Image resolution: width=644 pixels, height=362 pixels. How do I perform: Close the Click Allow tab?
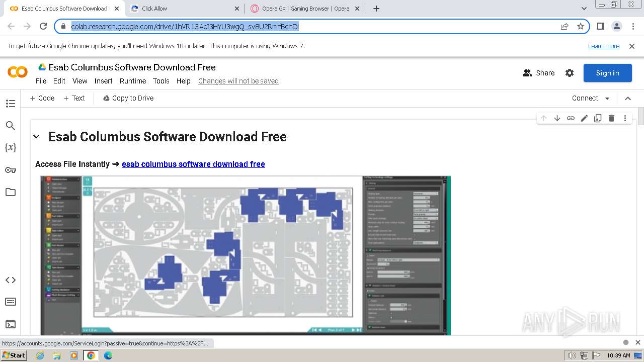click(x=237, y=9)
